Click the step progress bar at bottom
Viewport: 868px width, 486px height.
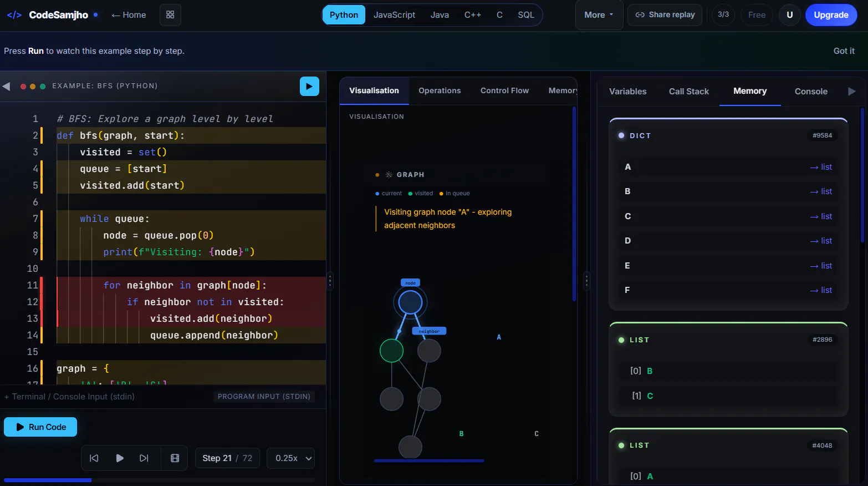pyautogui.click(x=159, y=480)
